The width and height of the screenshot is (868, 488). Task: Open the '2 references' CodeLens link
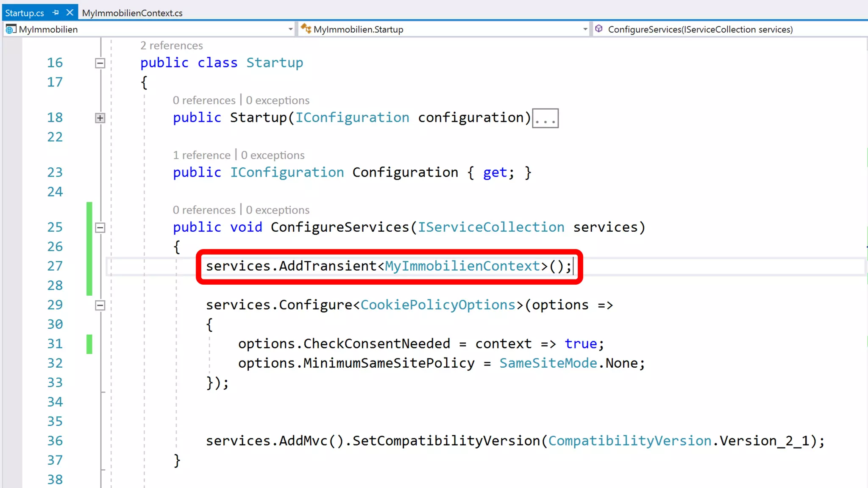[x=172, y=45]
